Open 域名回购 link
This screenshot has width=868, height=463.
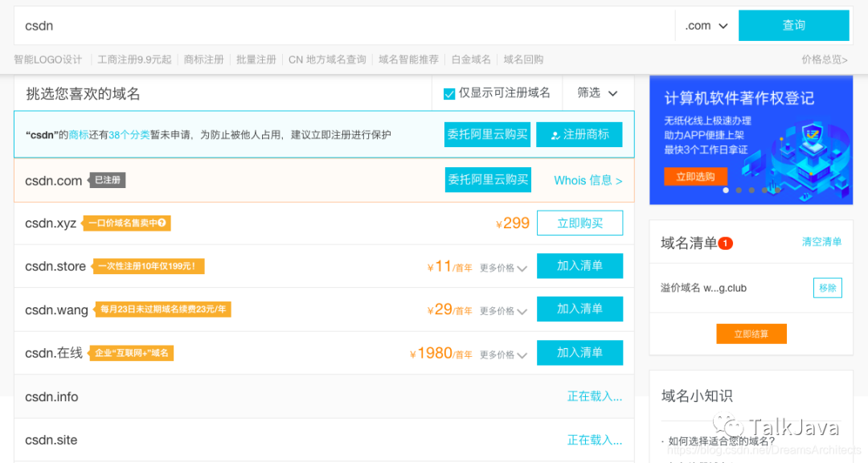[x=523, y=59]
